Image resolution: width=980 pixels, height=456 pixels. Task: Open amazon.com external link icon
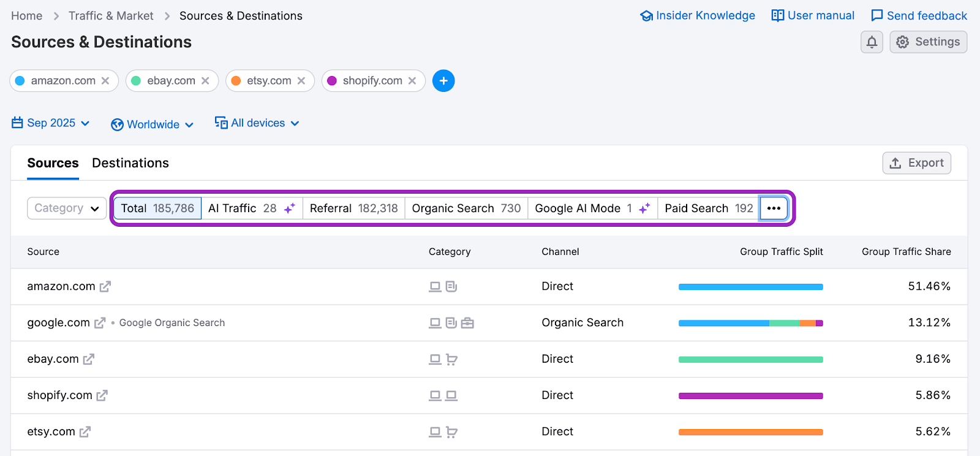pos(105,286)
